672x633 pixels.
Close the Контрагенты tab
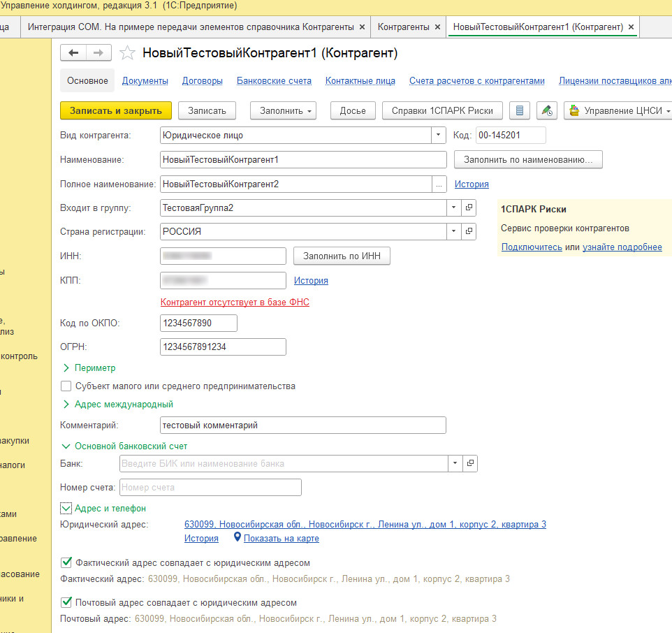[437, 27]
